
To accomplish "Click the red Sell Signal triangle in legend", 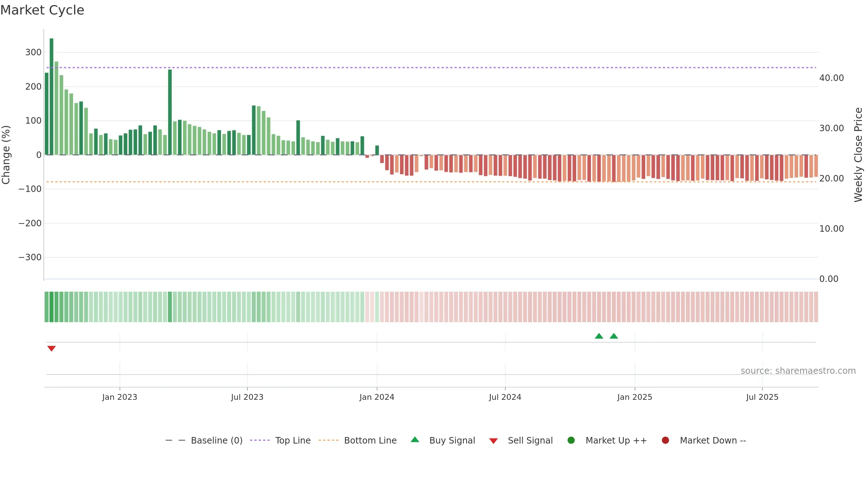I will point(493,441).
